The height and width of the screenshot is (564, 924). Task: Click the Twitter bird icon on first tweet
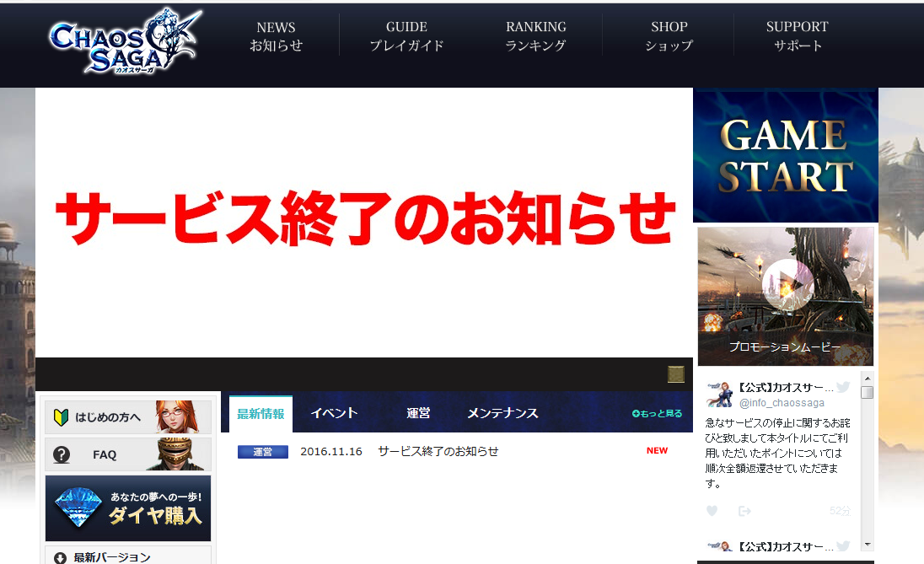pyautogui.click(x=843, y=387)
